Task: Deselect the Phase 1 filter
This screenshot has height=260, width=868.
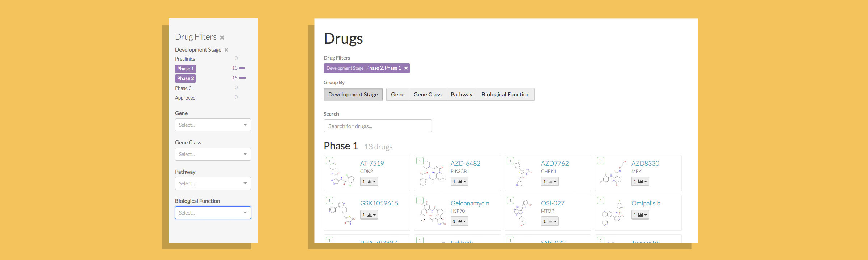Action: [x=186, y=69]
